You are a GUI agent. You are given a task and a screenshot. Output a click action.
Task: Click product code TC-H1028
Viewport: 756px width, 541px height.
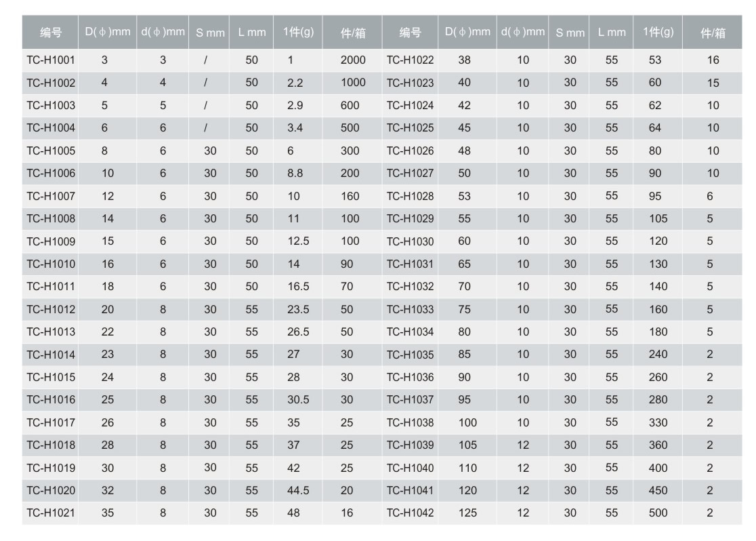(x=410, y=197)
